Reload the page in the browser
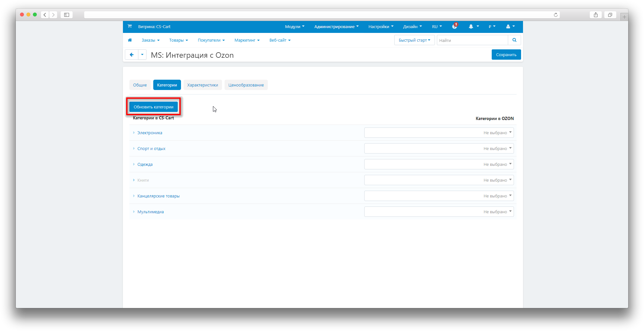 tap(556, 15)
